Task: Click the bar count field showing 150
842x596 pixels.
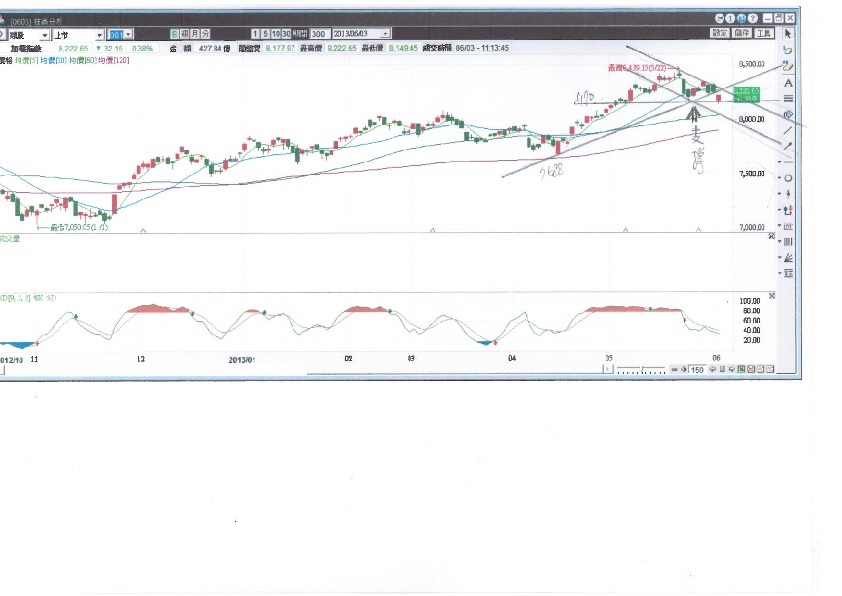Action: coord(697,369)
